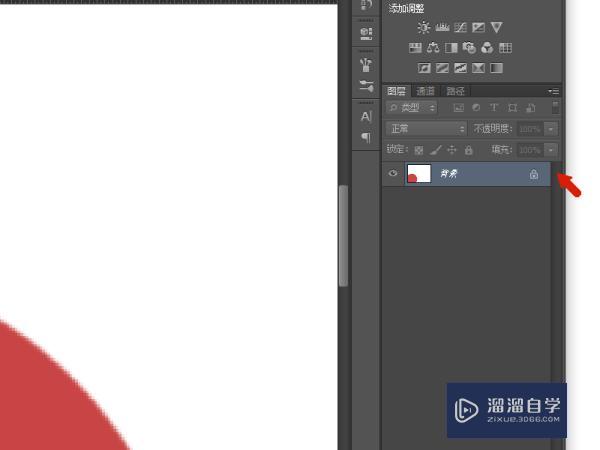
Task: Add a Vibrance adjustment (triangle icon)
Action: tap(496, 28)
